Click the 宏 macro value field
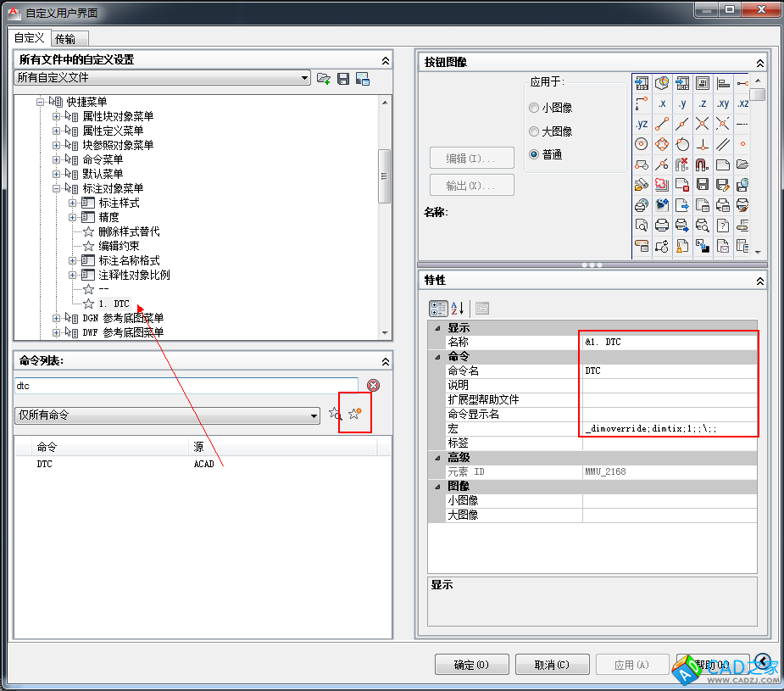Image resolution: width=784 pixels, height=691 pixels. [x=668, y=429]
